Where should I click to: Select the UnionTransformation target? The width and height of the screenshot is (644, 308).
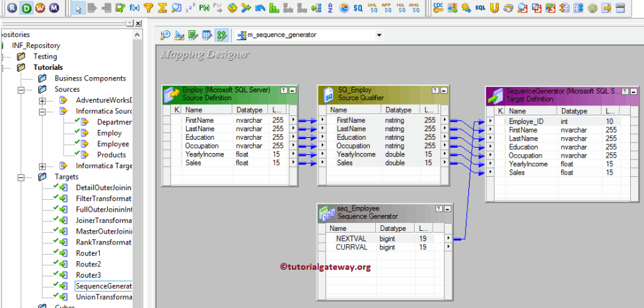[x=104, y=297]
